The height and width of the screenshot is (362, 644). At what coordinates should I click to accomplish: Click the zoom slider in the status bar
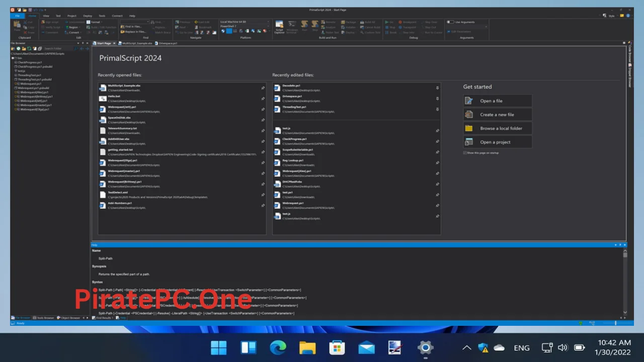pyautogui.click(x=615, y=323)
